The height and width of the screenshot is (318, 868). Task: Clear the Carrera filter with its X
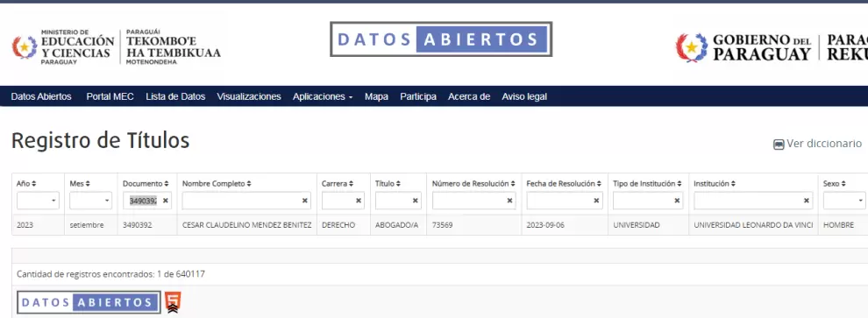click(x=359, y=201)
